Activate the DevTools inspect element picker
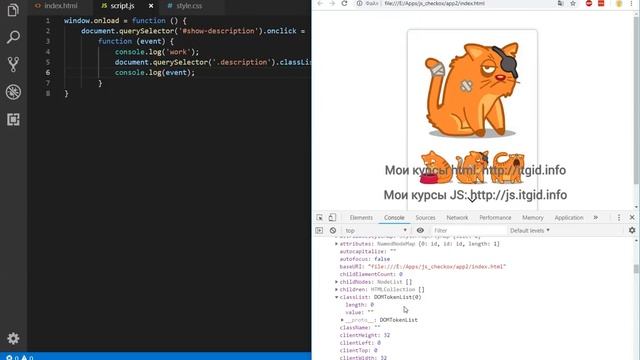Screen dimensions: 640x360 point(320,218)
